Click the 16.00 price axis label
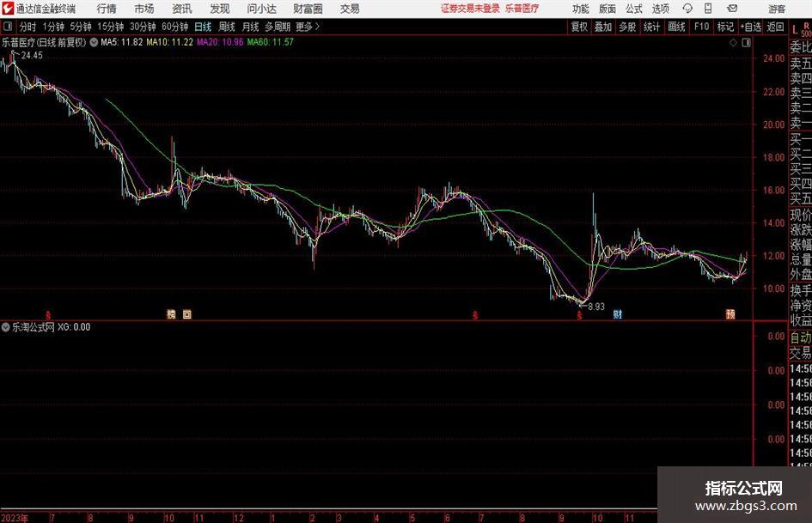Image resolution: width=812 pixels, height=523 pixels. 774,190
